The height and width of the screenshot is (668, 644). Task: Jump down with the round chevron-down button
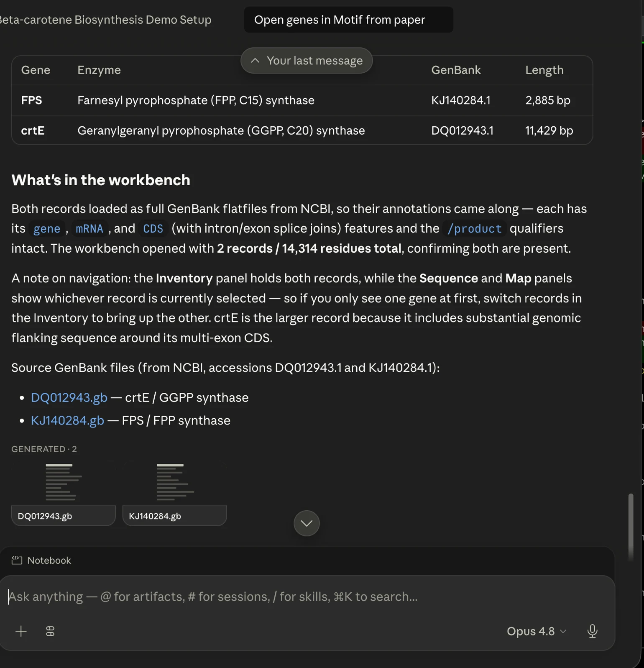(307, 523)
